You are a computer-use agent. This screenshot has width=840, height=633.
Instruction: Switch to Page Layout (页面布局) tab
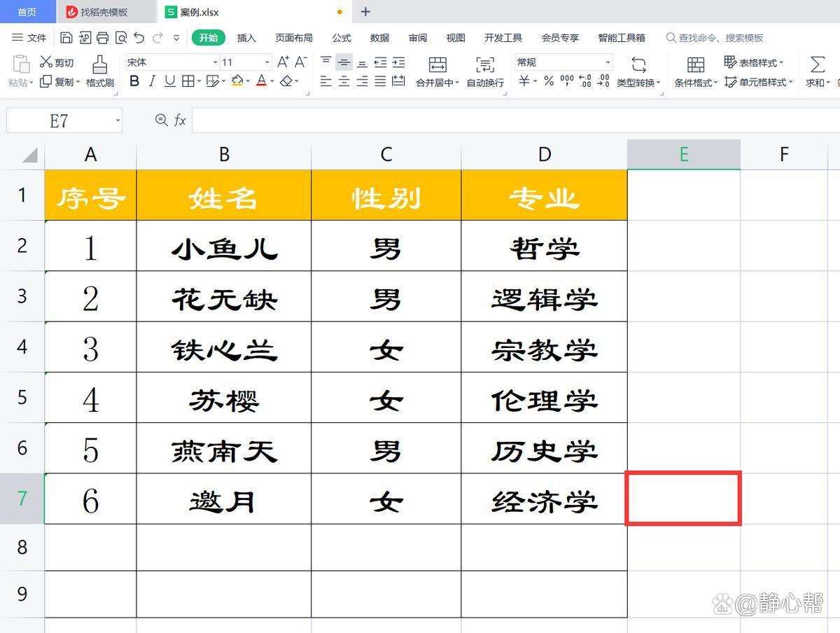tap(294, 38)
